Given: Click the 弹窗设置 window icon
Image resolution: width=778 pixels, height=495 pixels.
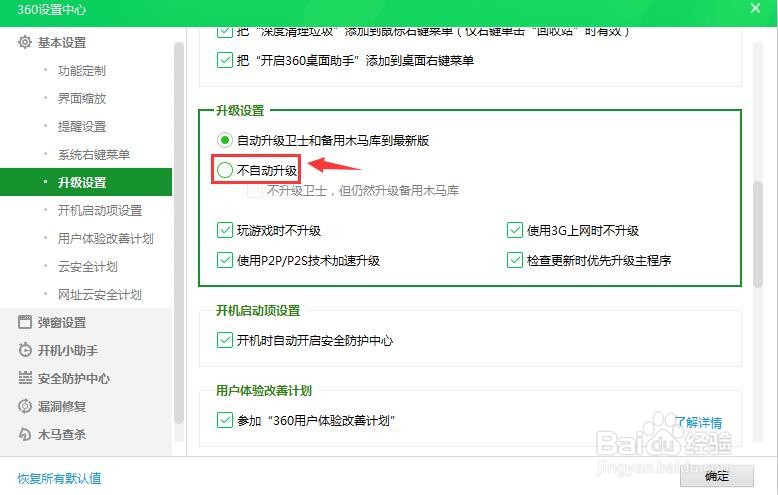Looking at the screenshot, I should tap(25, 322).
